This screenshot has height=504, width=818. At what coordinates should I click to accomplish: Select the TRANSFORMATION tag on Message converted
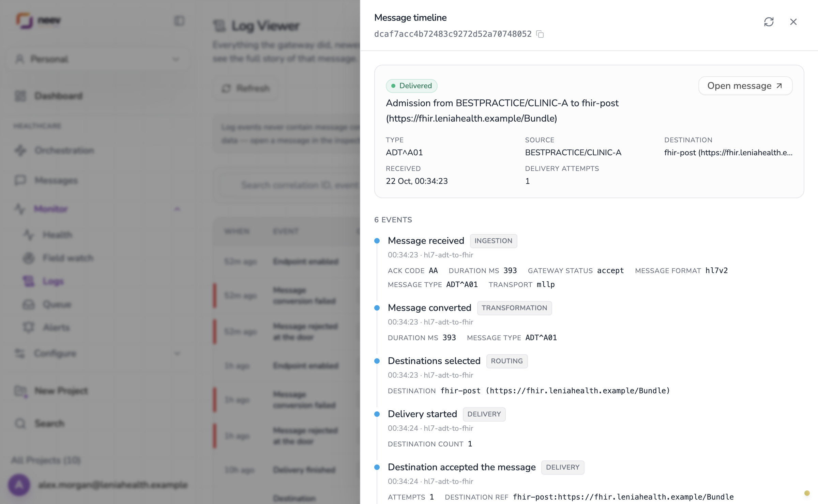click(514, 308)
